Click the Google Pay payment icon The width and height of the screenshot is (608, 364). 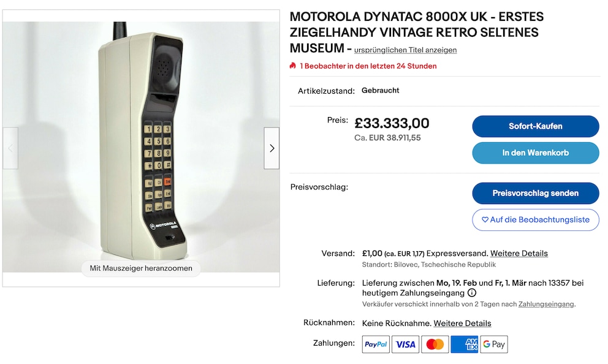pos(493,344)
